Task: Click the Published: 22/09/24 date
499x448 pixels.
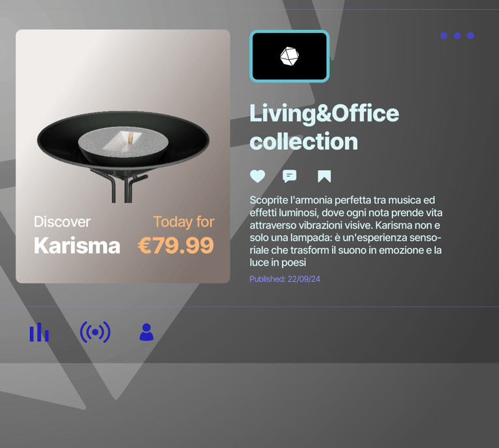Action: coord(285,279)
